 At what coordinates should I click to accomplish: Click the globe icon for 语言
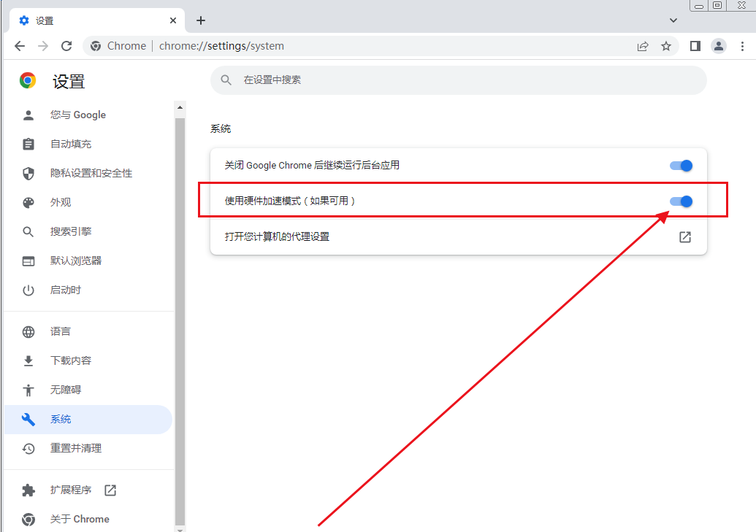(x=28, y=332)
